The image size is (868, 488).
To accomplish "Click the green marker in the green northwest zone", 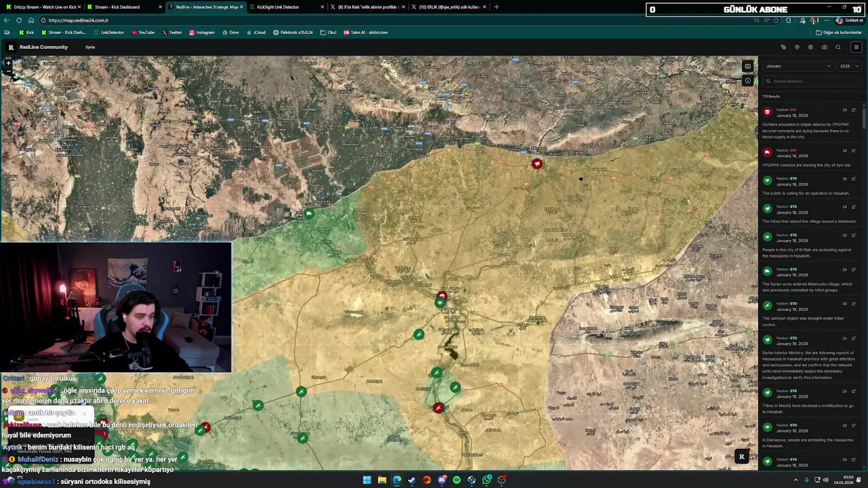I will (309, 214).
